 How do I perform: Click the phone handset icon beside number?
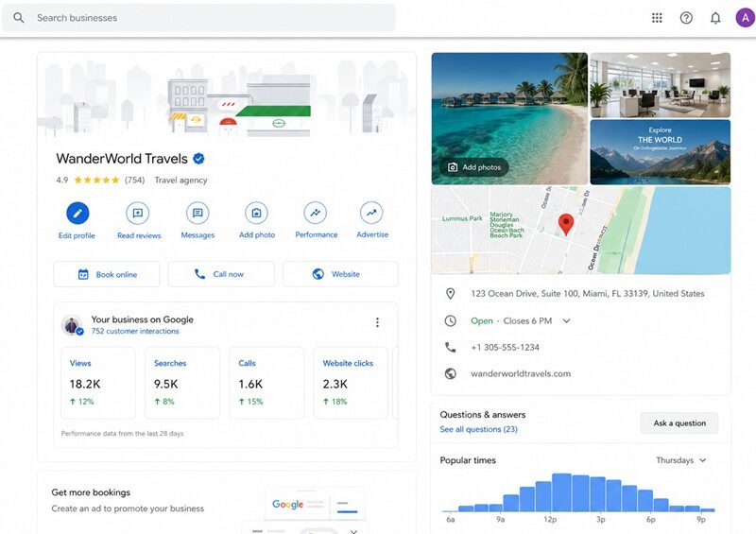[x=451, y=347]
